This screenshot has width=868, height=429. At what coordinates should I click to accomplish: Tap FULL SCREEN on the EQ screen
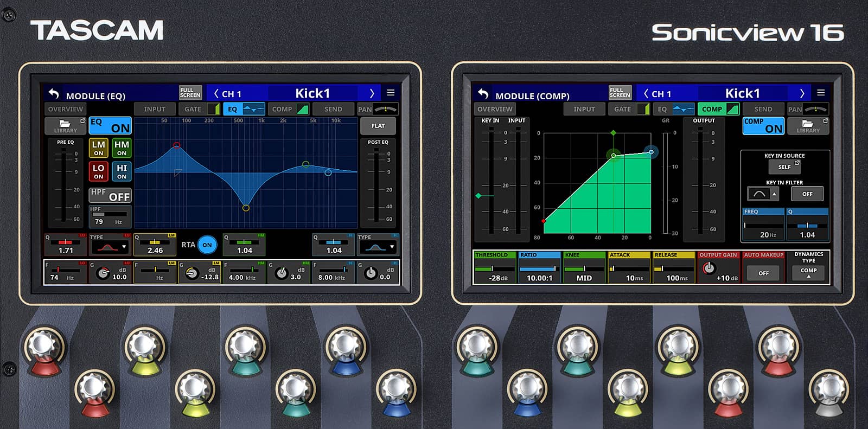(190, 93)
